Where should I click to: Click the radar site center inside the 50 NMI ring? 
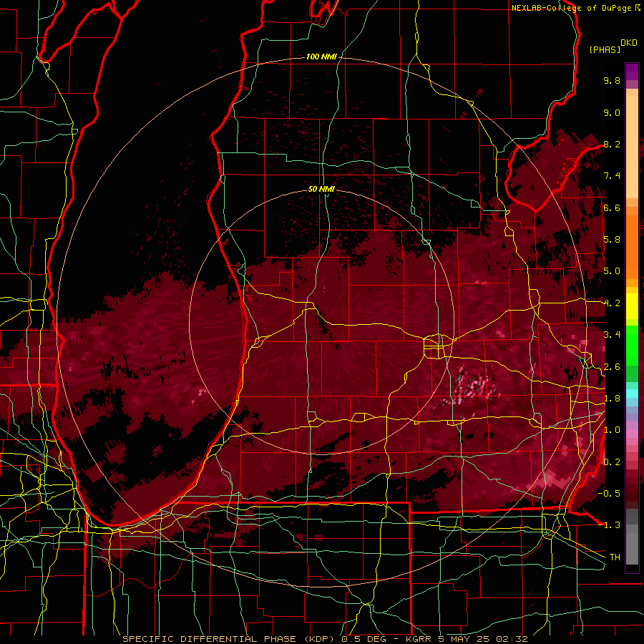click(321, 321)
